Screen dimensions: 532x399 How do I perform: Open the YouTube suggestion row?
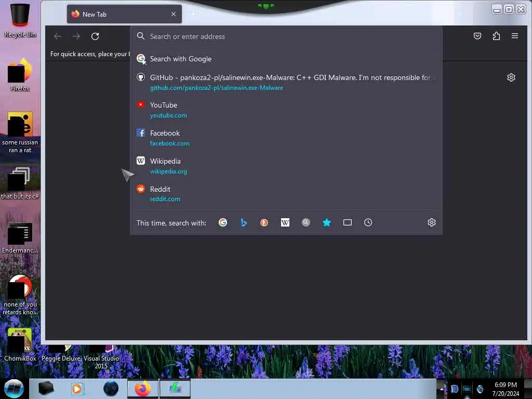pyautogui.click(x=286, y=110)
